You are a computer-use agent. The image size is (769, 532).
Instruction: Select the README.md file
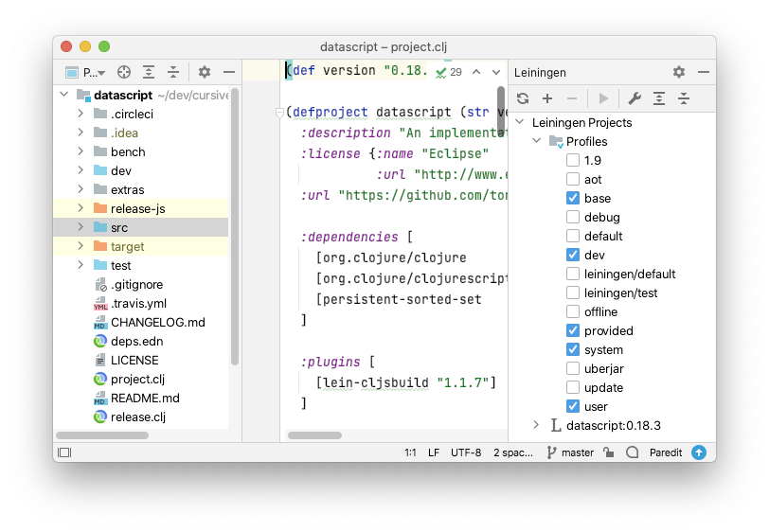[136, 399]
